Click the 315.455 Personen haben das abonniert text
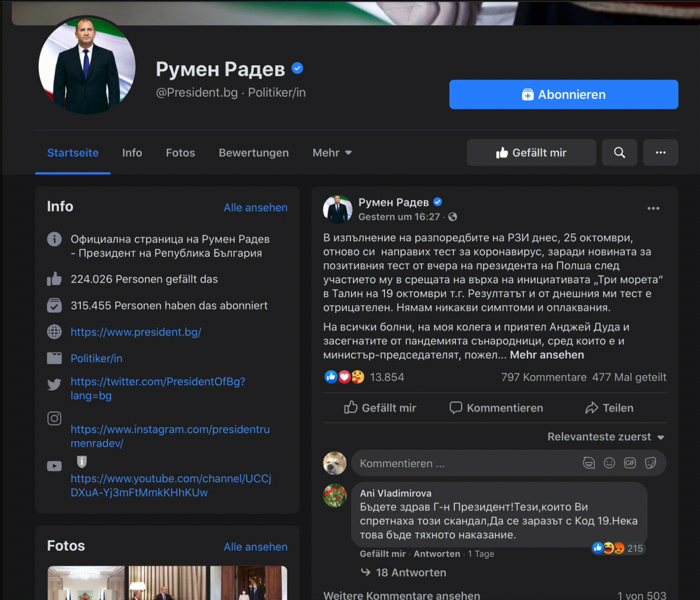This screenshot has height=600, width=700. point(169,306)
